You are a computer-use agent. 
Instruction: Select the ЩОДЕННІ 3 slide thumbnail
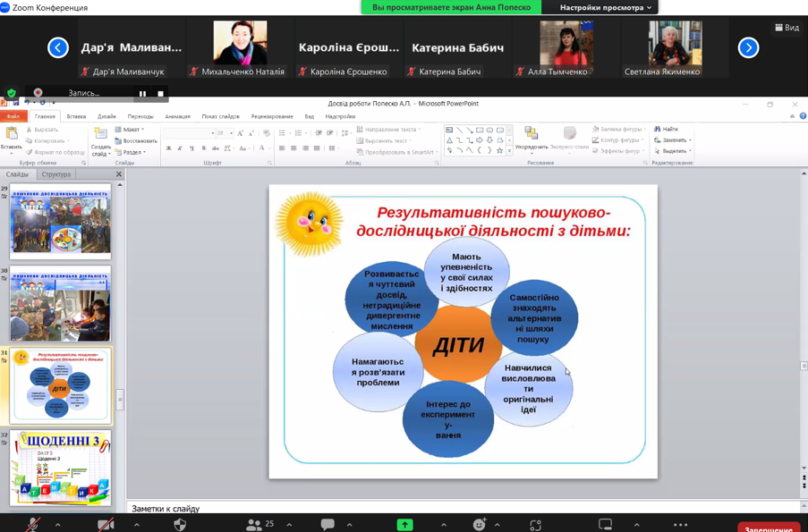(x=61, y=469)
